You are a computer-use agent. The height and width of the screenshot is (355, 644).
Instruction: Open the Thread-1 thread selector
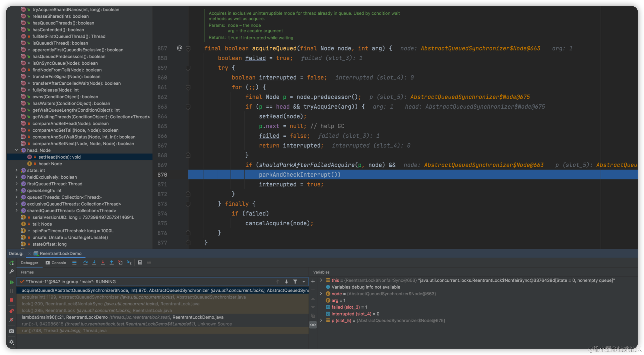pyautogui.click(x=163, y=282)
